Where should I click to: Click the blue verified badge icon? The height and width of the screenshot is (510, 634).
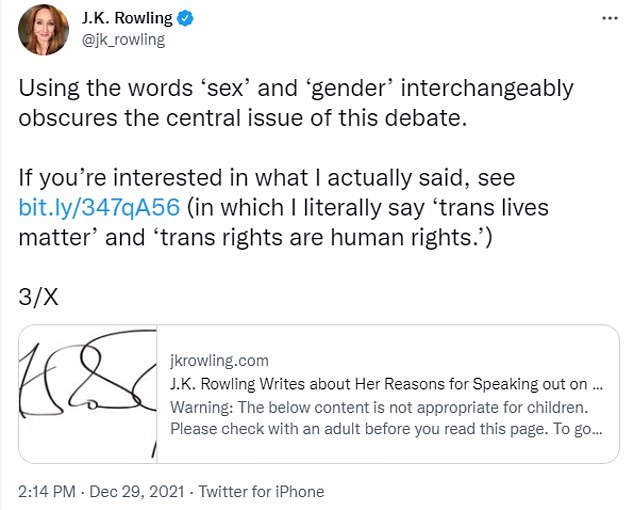tap(186, 20)
